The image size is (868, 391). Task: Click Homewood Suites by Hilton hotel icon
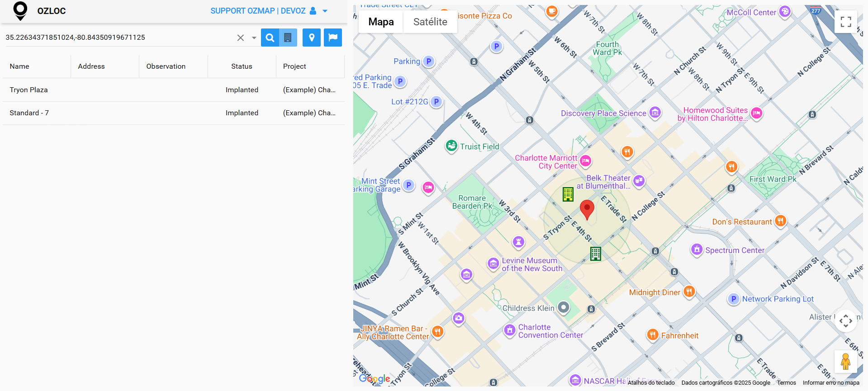[x=756, y=113]
